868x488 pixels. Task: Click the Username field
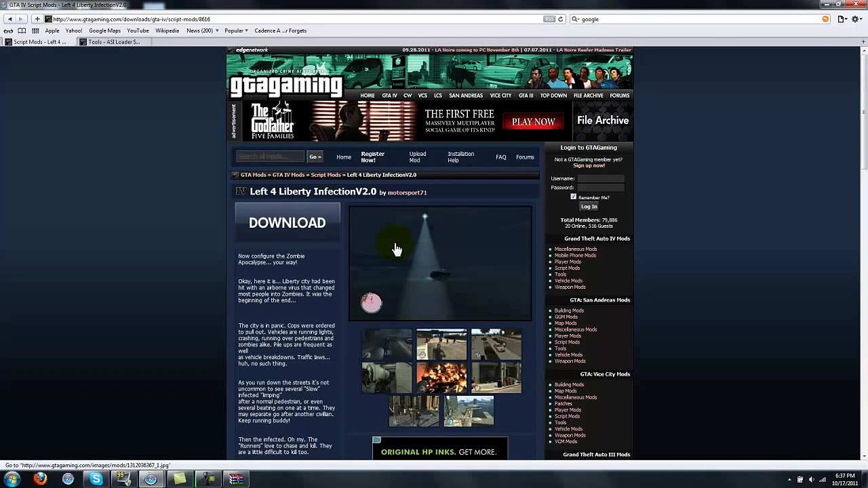tap(600, 178)
